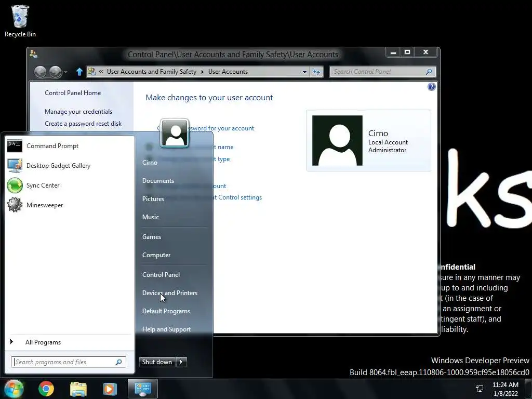Click the User Accounts breadcrumb
The height and width of the screenshot is (399, 532).
(228, 72)
